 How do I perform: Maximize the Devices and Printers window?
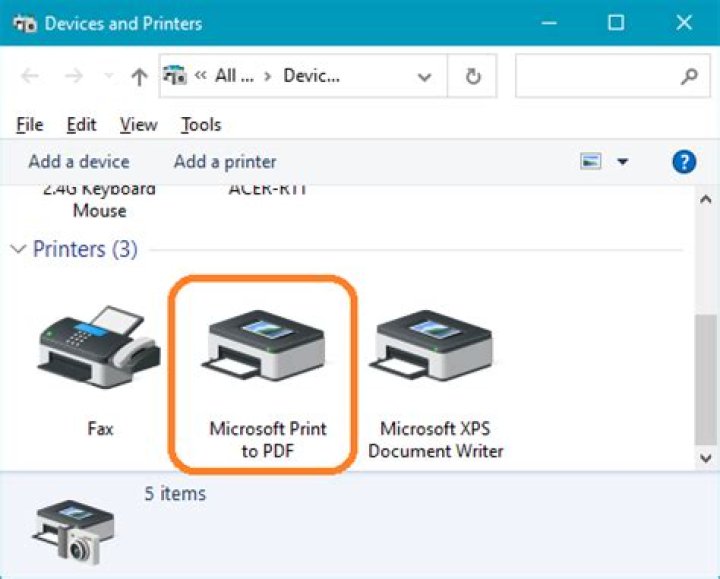coord(616,22)
